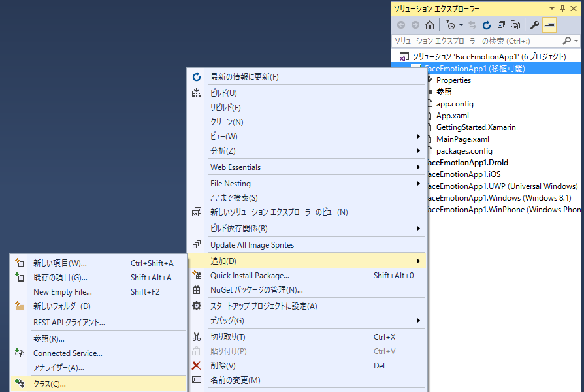Expand 分析(Z) submenu
Image resolution: width=584 pixels, height=392 pixels.
(307, 151)
